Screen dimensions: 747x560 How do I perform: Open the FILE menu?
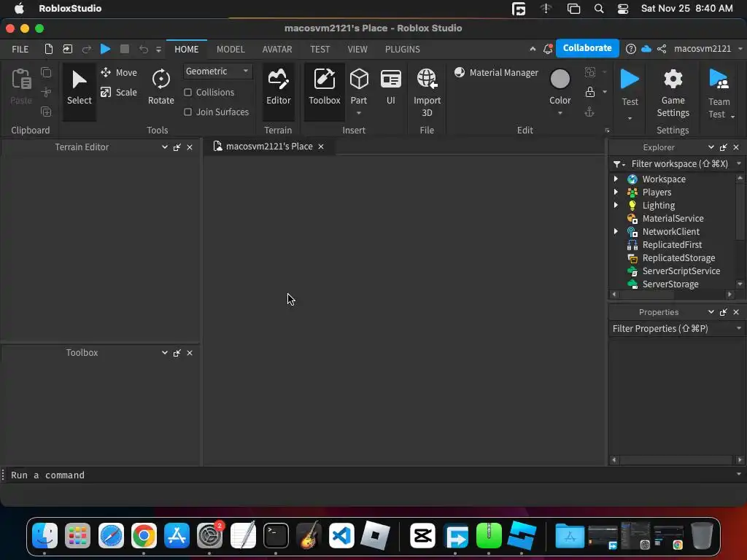20,49
